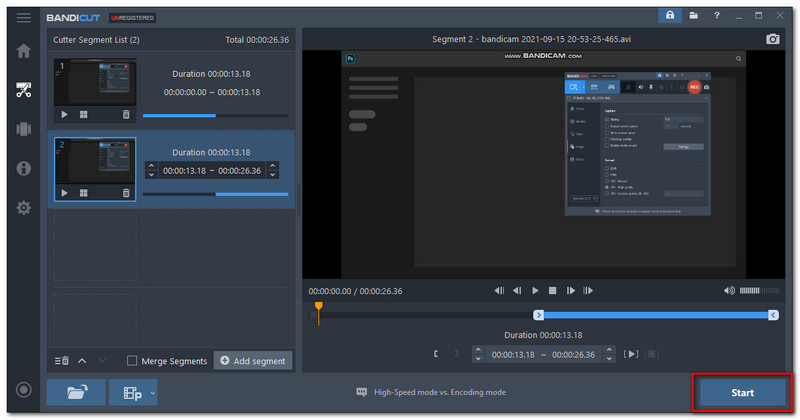Toggle the register lock icon
Image resolution: width=800 pixels, height=420 pixels.
point(668,17)
